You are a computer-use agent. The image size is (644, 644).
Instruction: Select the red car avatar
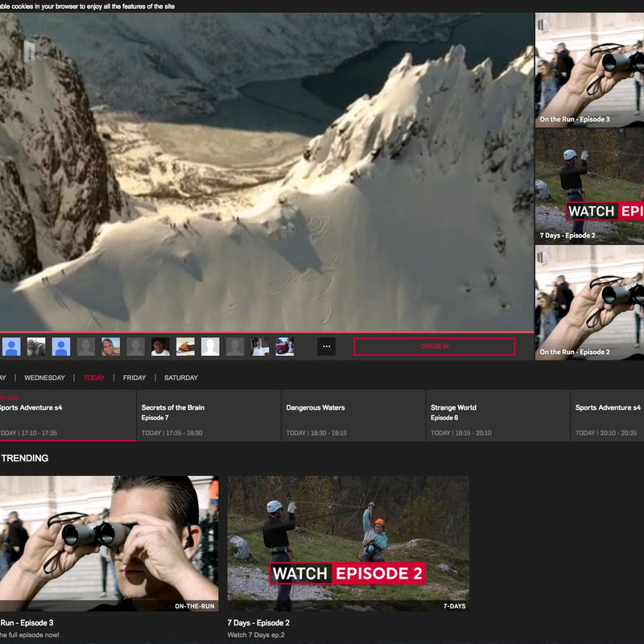point(285,347)
